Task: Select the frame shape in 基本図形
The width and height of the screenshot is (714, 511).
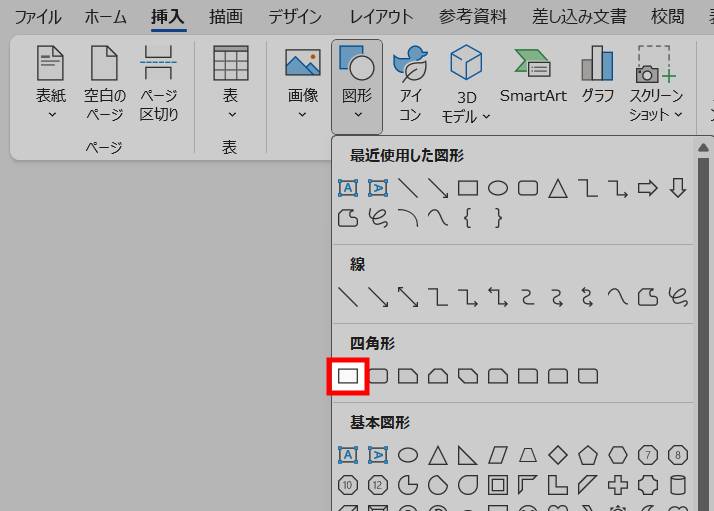Action: (x=498, y=485)
